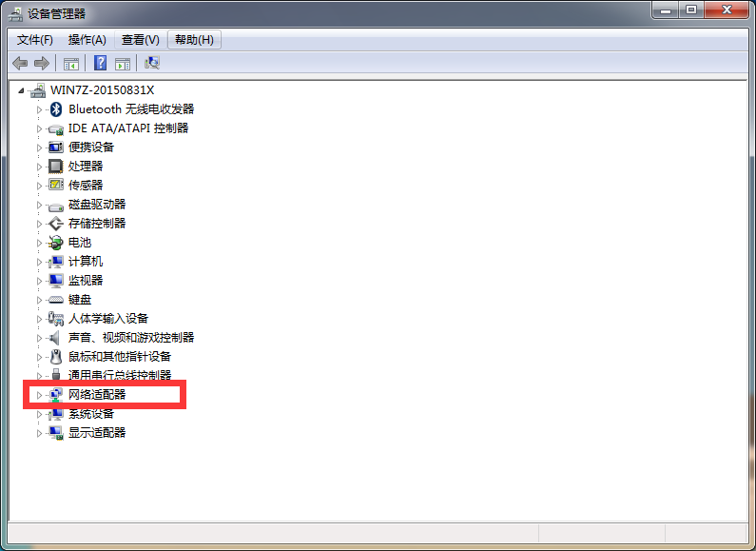The height and width of the screenshot is (551, 756).
Task: Click the Bluetooth 无线电收发器 icon
Action: click(56, 109)
